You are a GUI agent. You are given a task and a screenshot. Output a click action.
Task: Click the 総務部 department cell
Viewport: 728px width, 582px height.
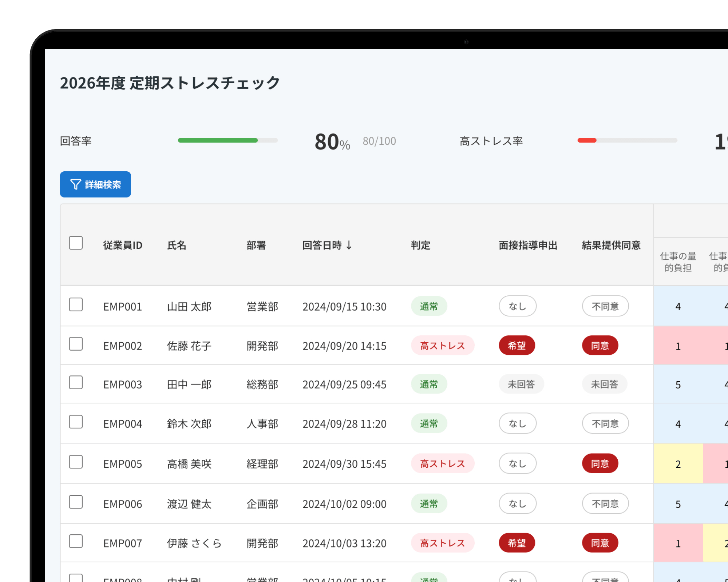(x=262, y=384)
